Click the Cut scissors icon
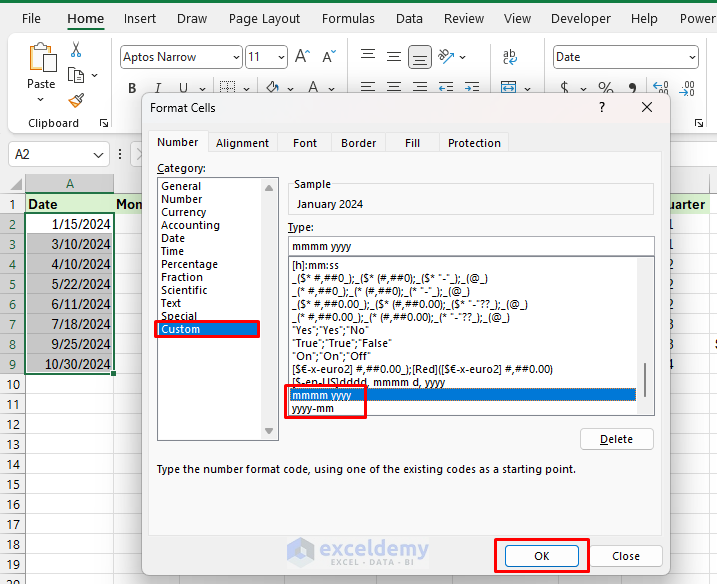The height and width of the screenshot is (584, 717). 76,49
